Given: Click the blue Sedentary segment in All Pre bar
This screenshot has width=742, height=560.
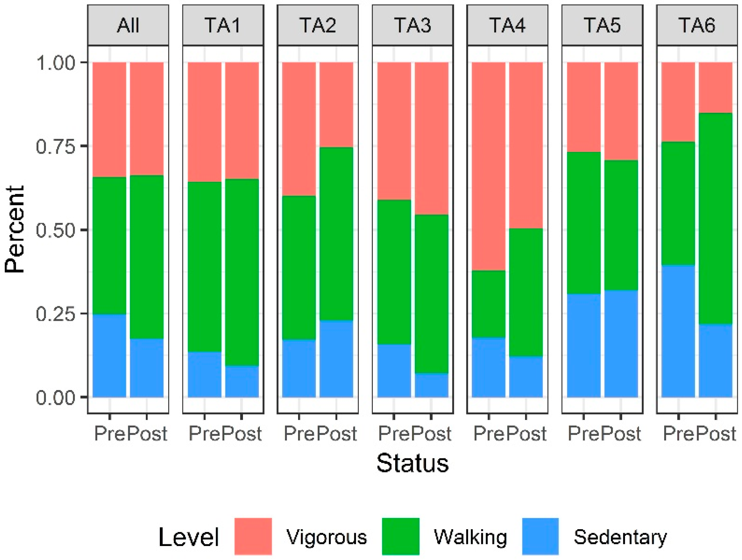Looking at the screenshot, I should [x=109, y=356].
